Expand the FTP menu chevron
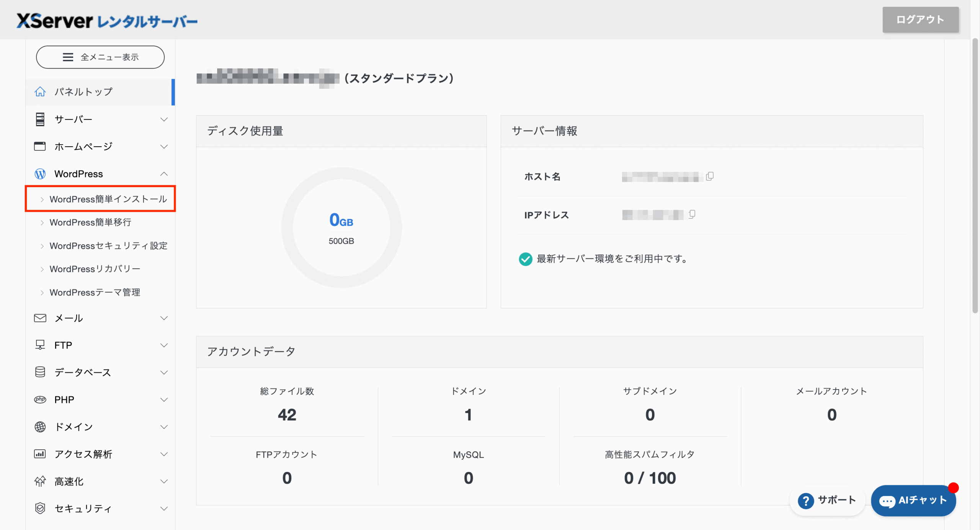 pos(164,345)
